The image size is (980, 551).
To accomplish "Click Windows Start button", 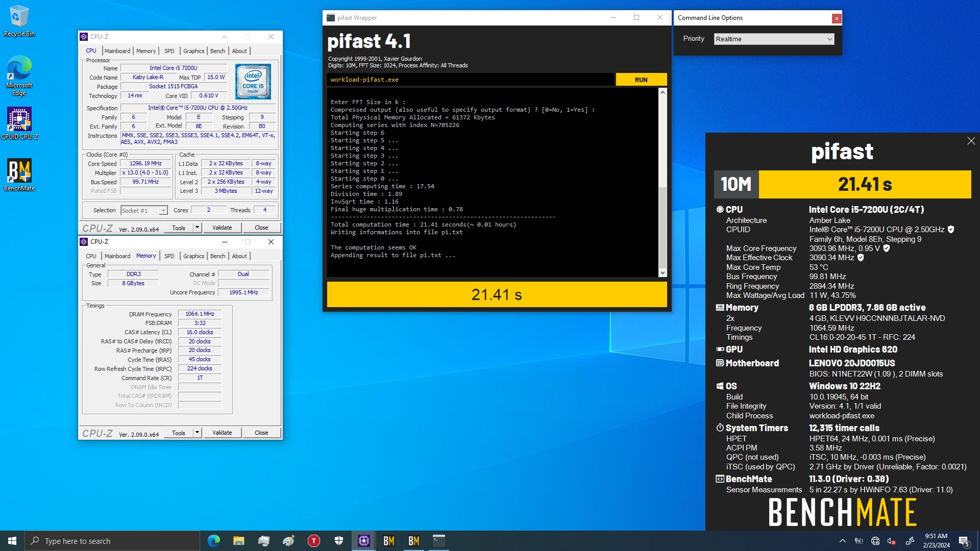I will tap(12, 541).
